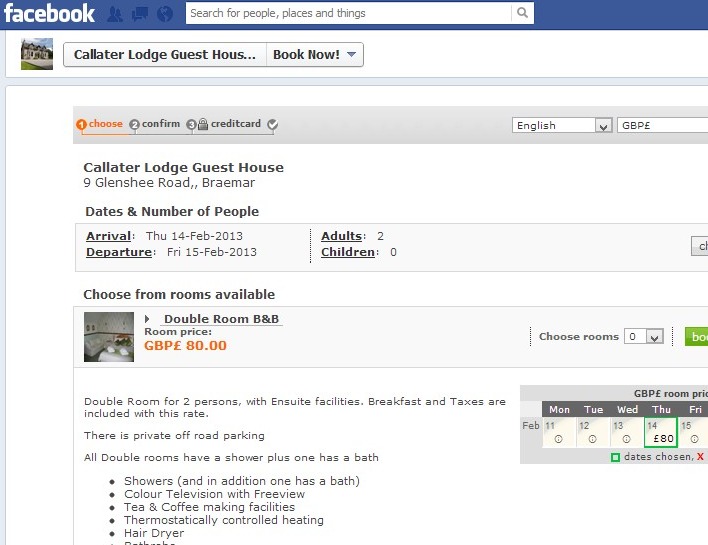Select Thu 14 £80 calendar cell

point(661,432)
